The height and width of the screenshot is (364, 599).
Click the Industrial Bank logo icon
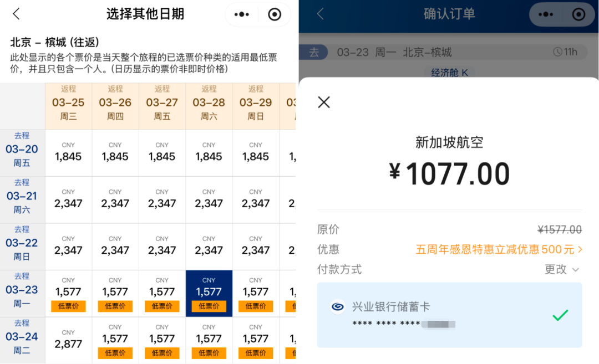(x=338, y=306)
